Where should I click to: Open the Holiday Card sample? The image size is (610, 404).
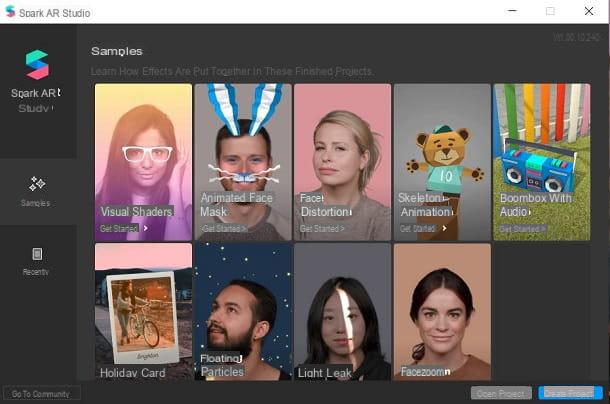point(143,312)
